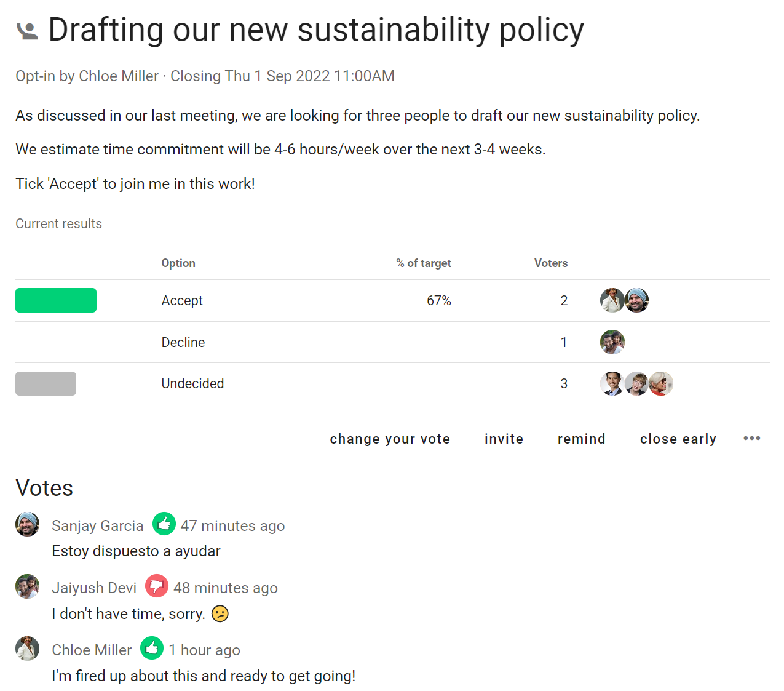Click Sanjay Garcia's avatar in Votes list
This screenshot has width=784, height=691.
(x=27, y=524)
